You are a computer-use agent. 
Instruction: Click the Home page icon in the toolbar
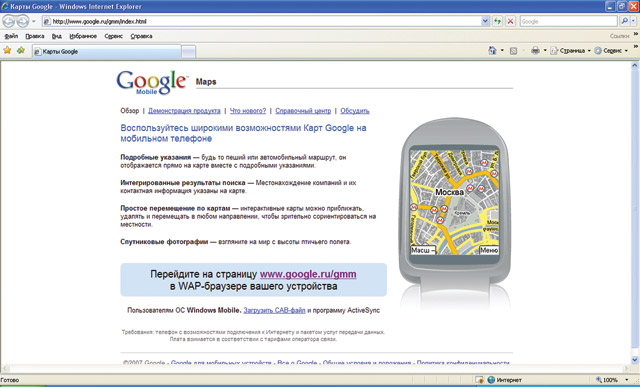coord(492,51)
